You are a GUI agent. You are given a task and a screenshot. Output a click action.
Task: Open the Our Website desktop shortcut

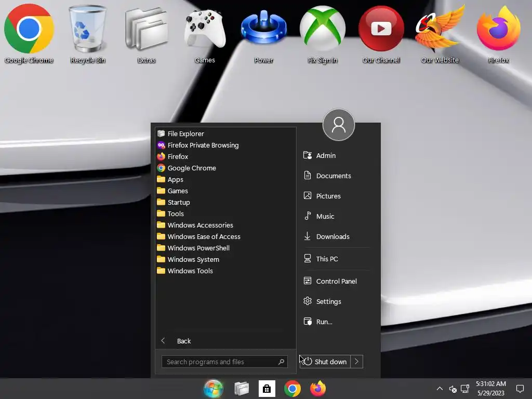coord(440,34)
